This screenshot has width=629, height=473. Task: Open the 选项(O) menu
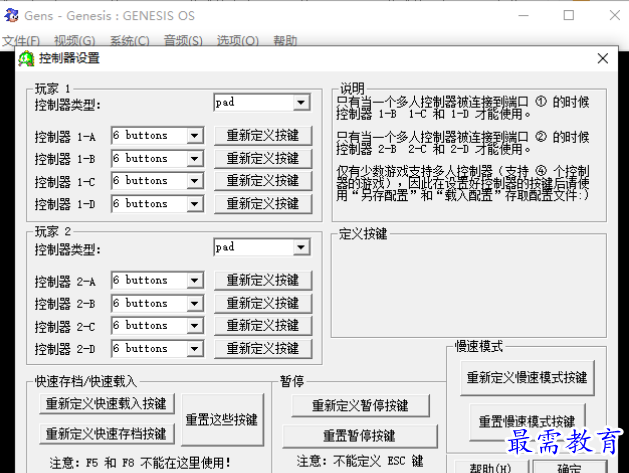pyautogui.click(x=237, y=41)
